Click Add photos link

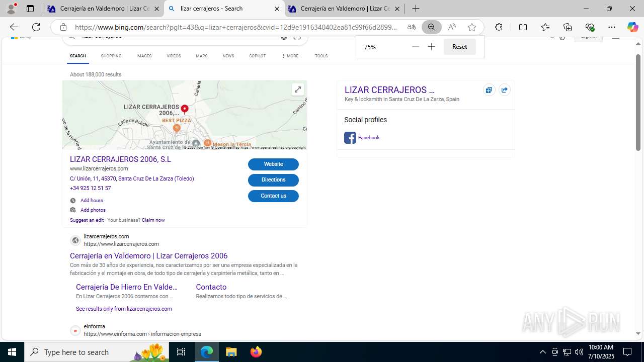tap(93, 210)
